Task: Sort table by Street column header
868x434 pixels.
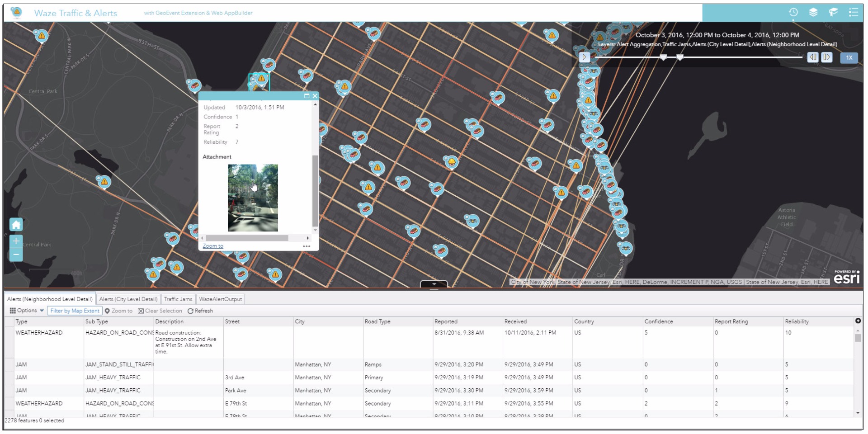Action: [259, 321]
